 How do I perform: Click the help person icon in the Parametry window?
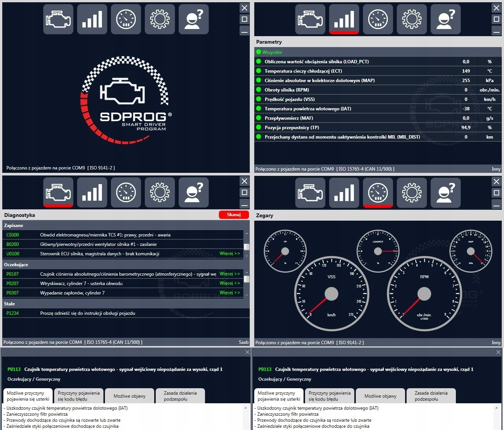click(x=446, y=19)
